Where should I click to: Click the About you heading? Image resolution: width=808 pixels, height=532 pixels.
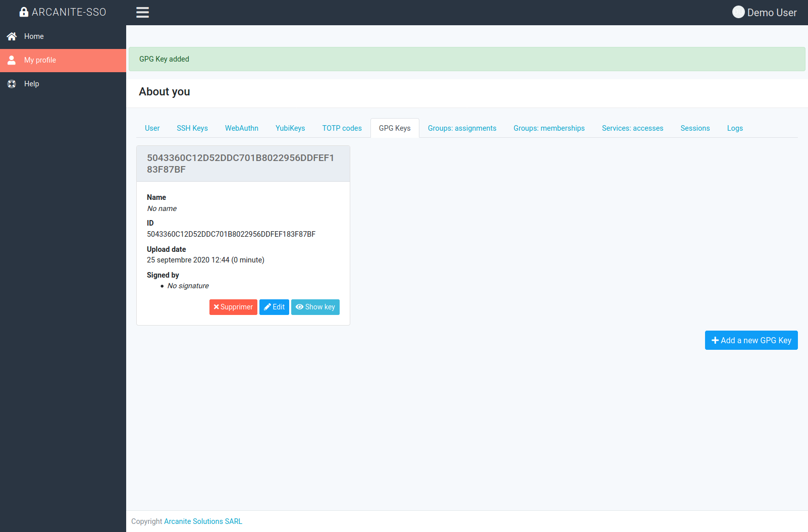point(165,92)
